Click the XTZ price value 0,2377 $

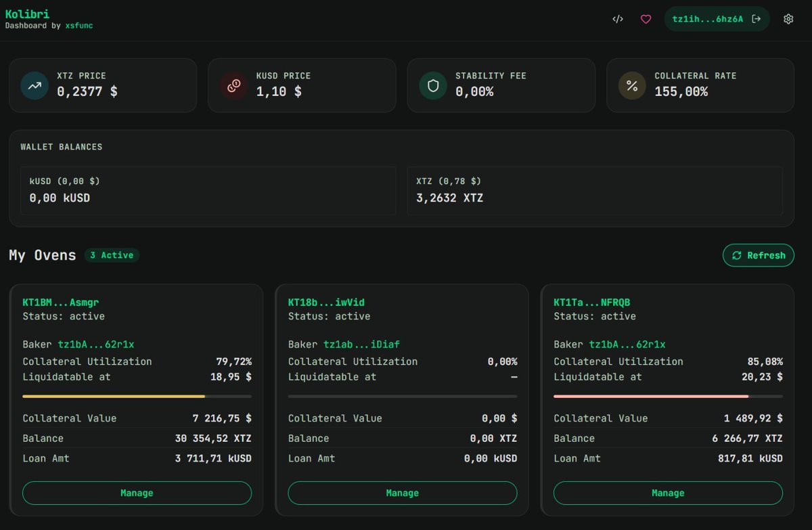pyautogui.click(x=87, y=91)
